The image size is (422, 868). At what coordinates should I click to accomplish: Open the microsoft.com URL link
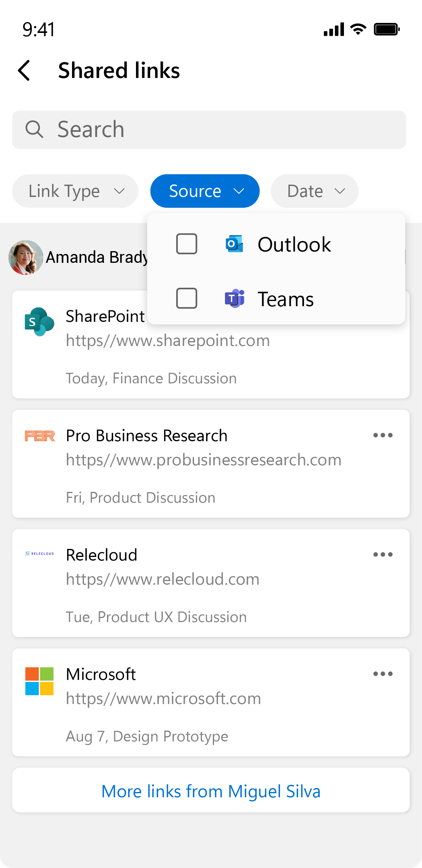(163, 699)
